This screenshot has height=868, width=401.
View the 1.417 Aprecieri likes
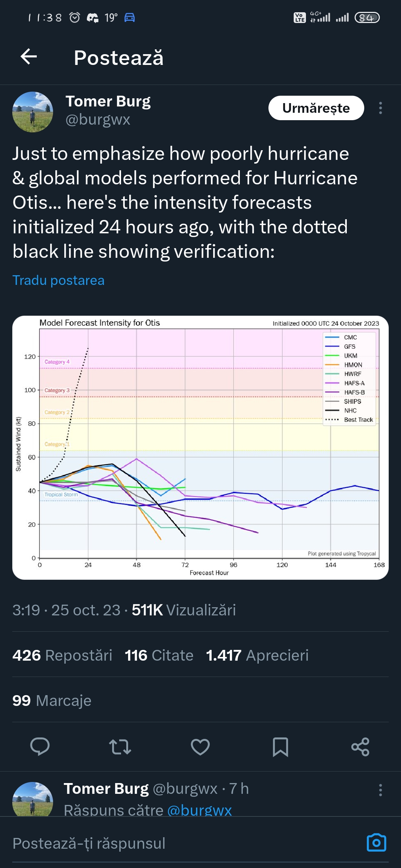257,655
